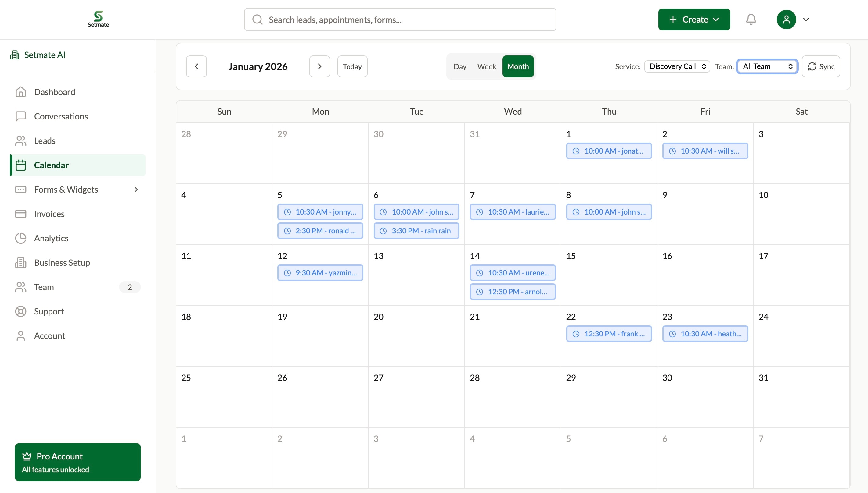Open the Analytics section
This screenshot has height=493, width=868.
(51, 238)
